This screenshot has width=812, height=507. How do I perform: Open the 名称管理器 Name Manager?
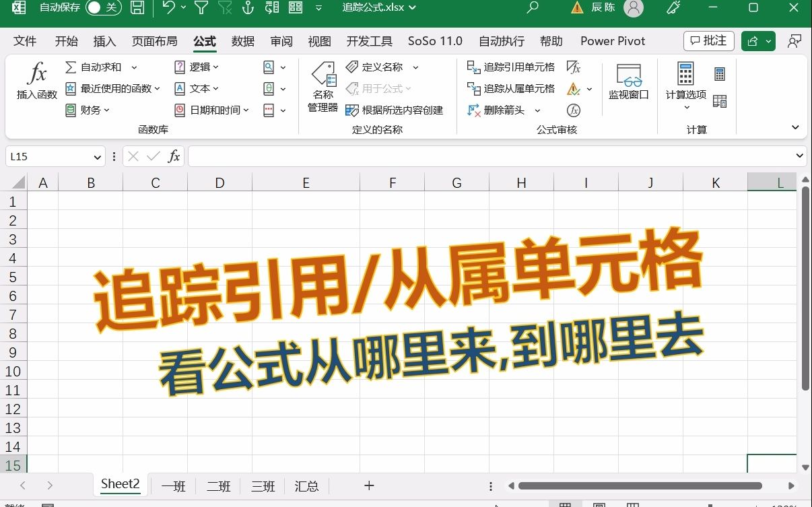point(323,88)
